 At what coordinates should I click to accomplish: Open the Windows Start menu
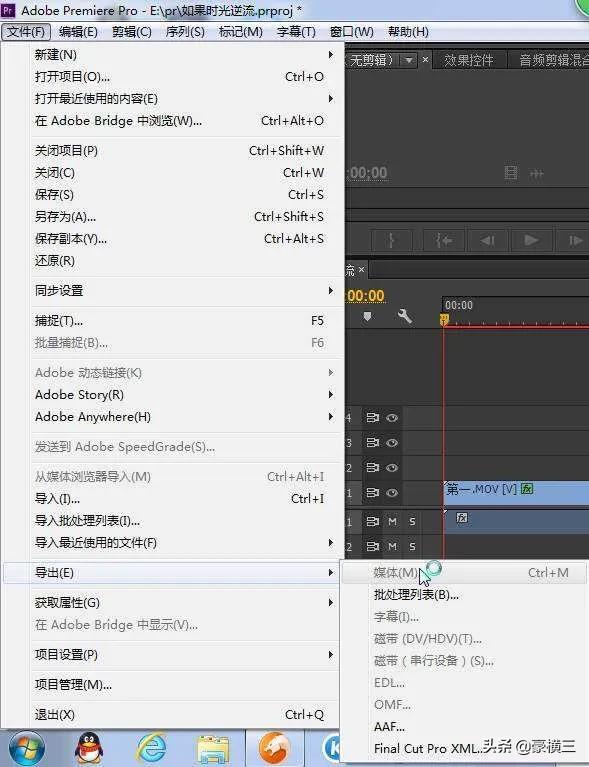pyautogui.click(x=26, y=748)
